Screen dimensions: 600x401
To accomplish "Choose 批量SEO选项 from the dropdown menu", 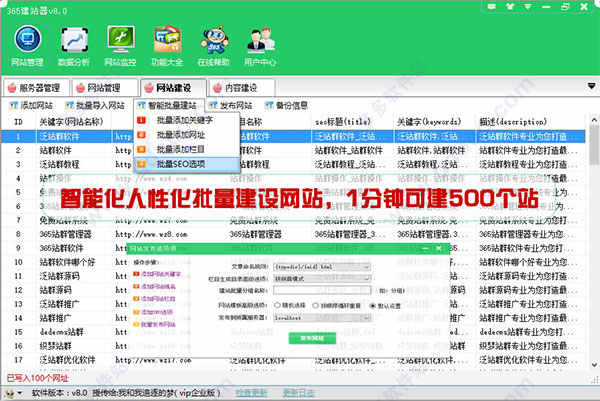I will (180, 164).
